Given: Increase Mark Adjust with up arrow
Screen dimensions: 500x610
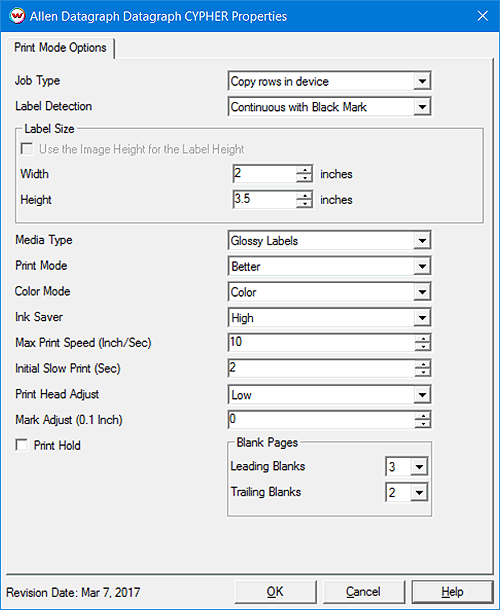Looking at the screenshot, I should click(423, 415).
